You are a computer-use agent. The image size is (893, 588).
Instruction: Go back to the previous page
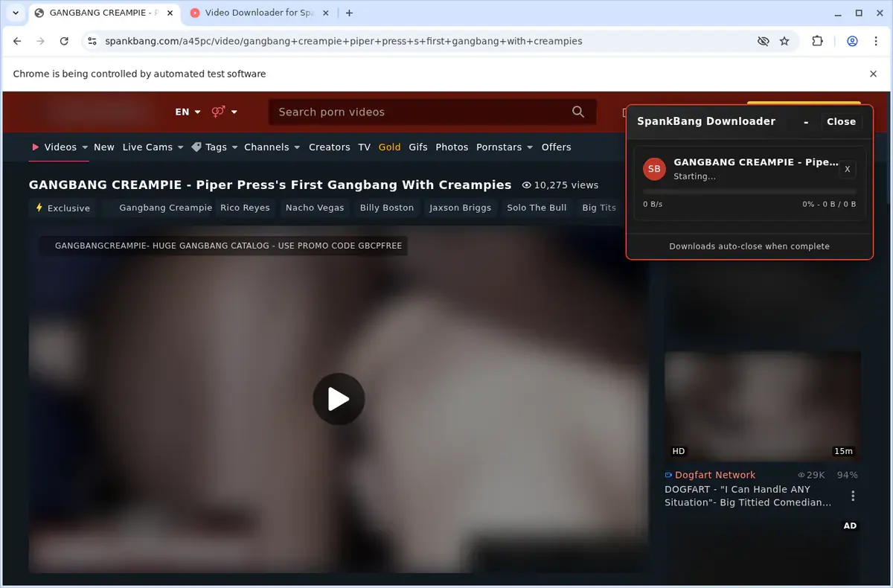pyautogui.click(x=17, y=41)
